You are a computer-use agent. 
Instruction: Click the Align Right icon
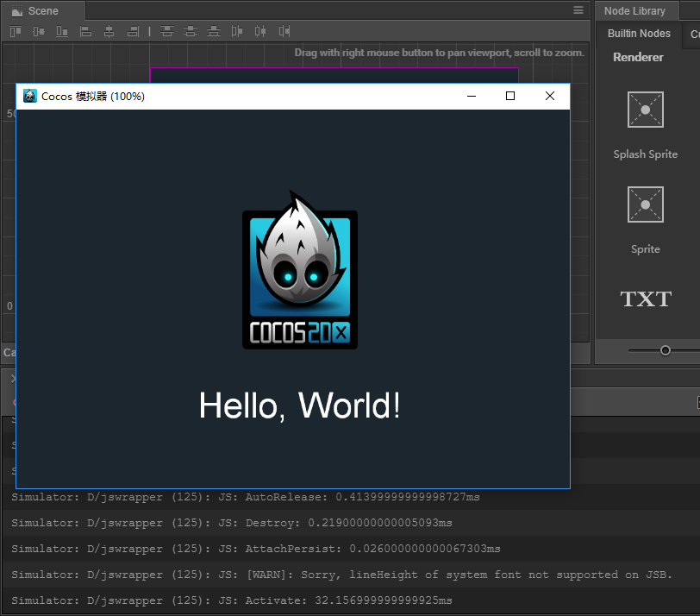tap(133, 31)
